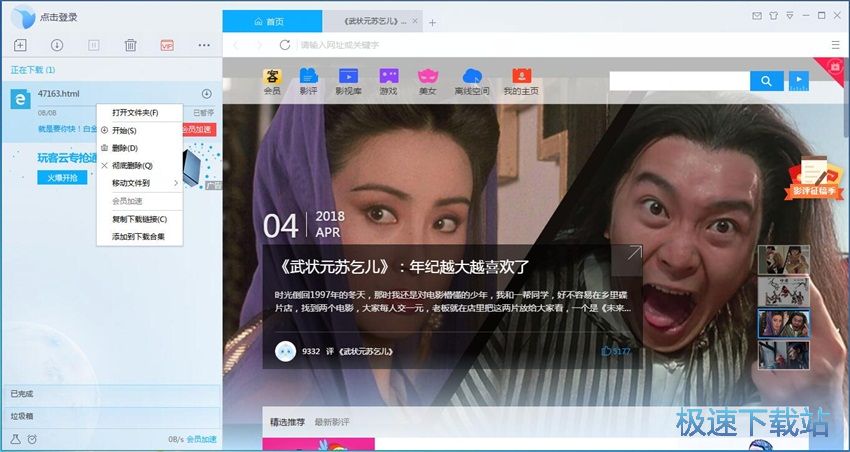Viewport: 850px width, 452px height.
Task: Select the 正在下载 (1) section
Action: [x=33, y=70]
